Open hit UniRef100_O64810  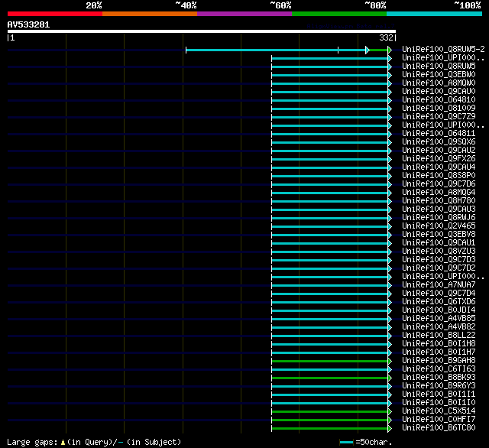[x=439, y=99]
